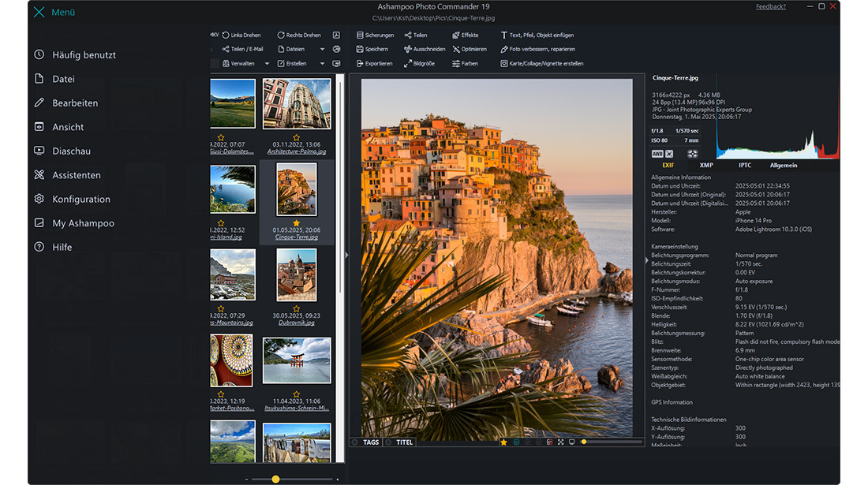Expand the Verwalten dropdown arrow
This screenshot has height=485, width=868.
coord(267,64)
